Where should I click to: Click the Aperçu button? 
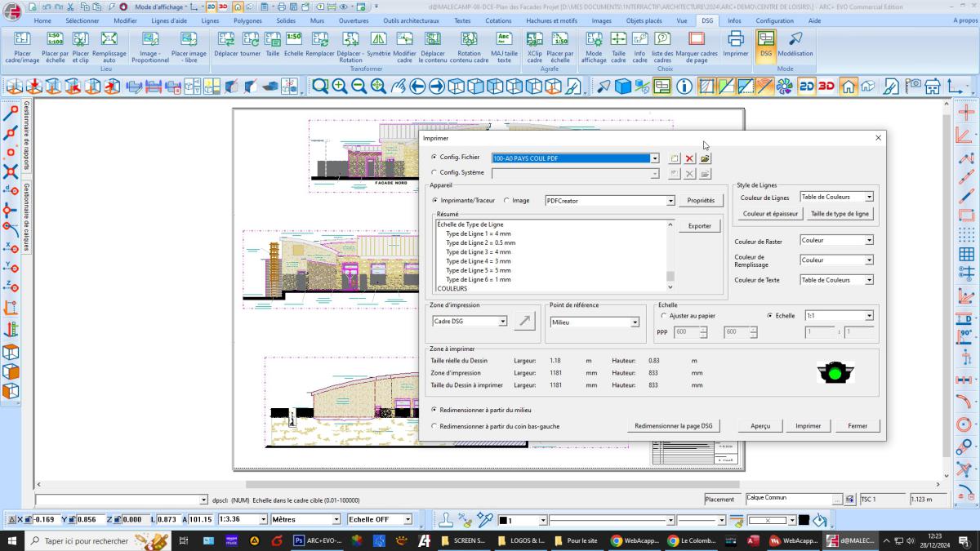tap(760, 426)
